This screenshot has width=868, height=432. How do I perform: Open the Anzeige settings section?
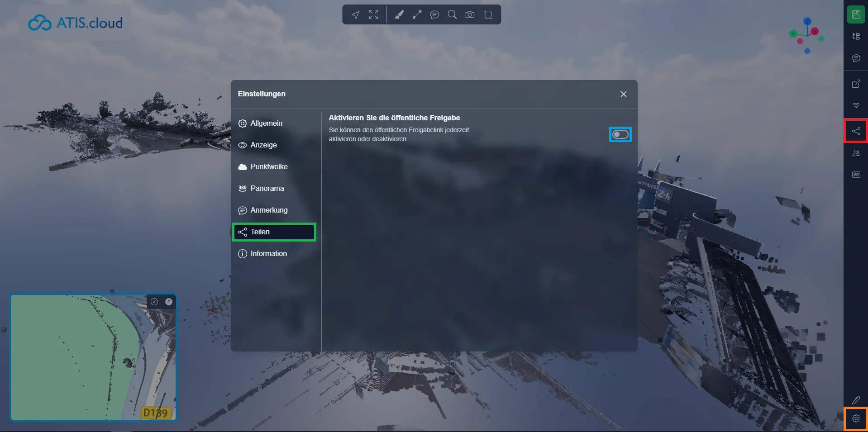pyautogui.click(x=263, y=145)
